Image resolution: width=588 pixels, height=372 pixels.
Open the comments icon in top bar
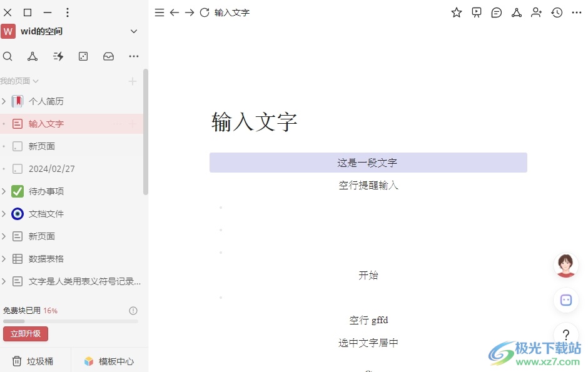point(497,13)
